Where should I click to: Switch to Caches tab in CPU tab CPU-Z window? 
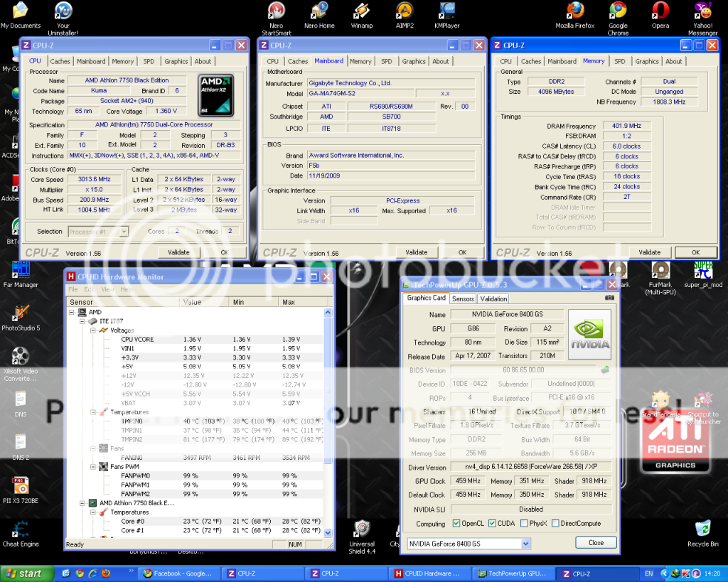coord(60,61)
